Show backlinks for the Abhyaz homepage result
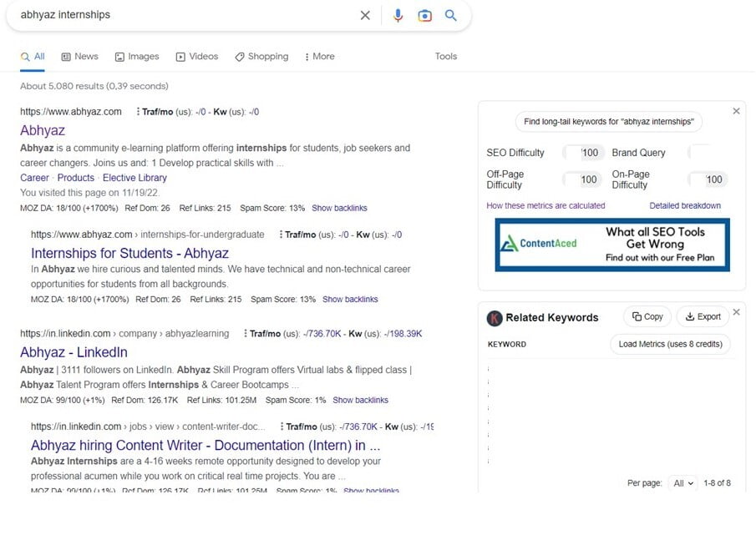Viewport: 756px width, 540px height. coord(339,208)
